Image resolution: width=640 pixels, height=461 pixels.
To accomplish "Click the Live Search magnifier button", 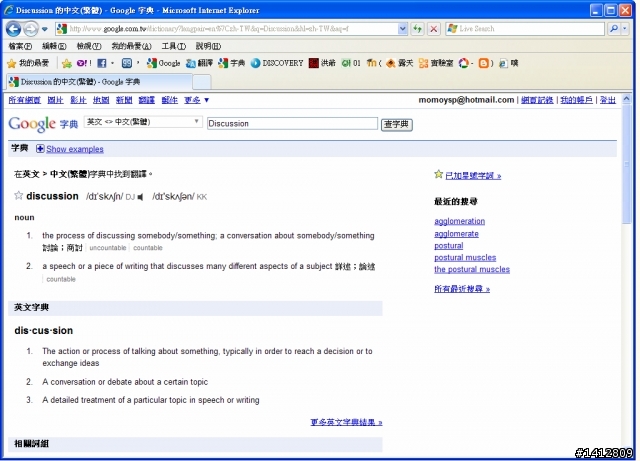I will pos(613,29).
